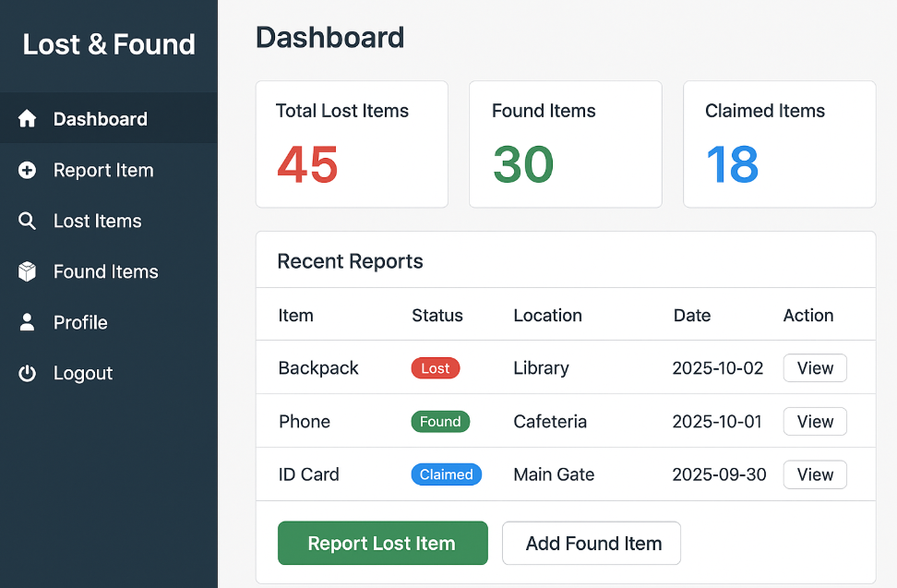Screen dimensions: 897x588
Task: Select the magnifying glass icon for Lost Items
Action: [x=25, y=221]
